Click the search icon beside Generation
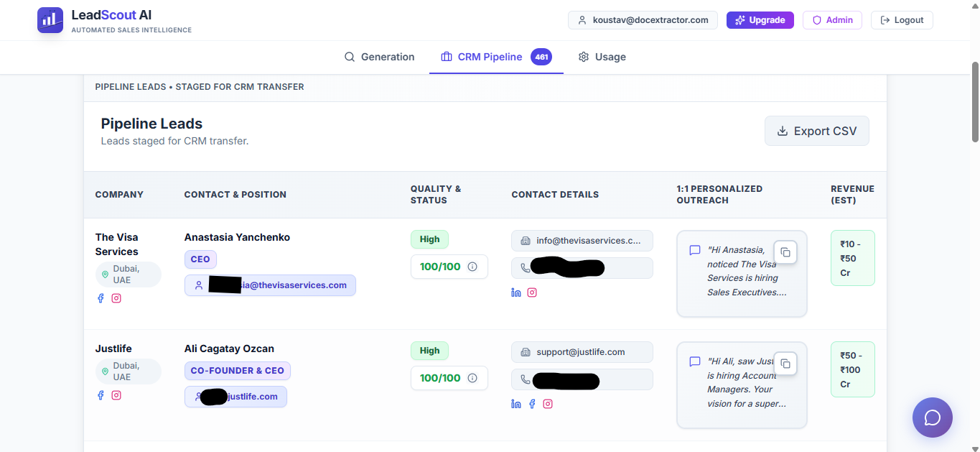The image size is (980, 452). click(x=350, y=57)
